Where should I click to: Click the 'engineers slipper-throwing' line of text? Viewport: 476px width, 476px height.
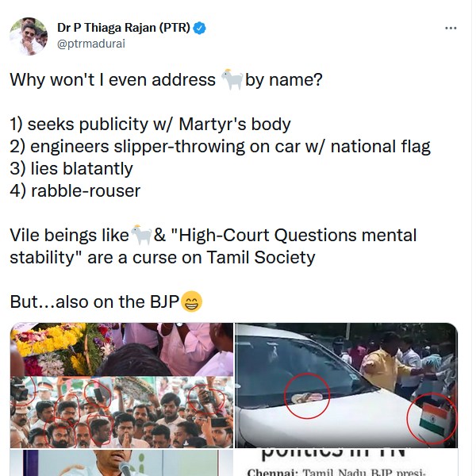(x=220, y=146)
